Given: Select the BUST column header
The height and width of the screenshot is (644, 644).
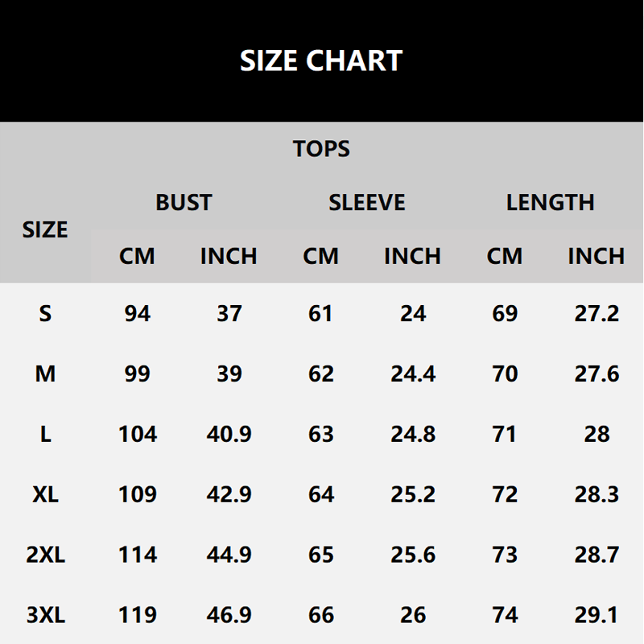Looking at the screenshot, I should coord(184,202).
